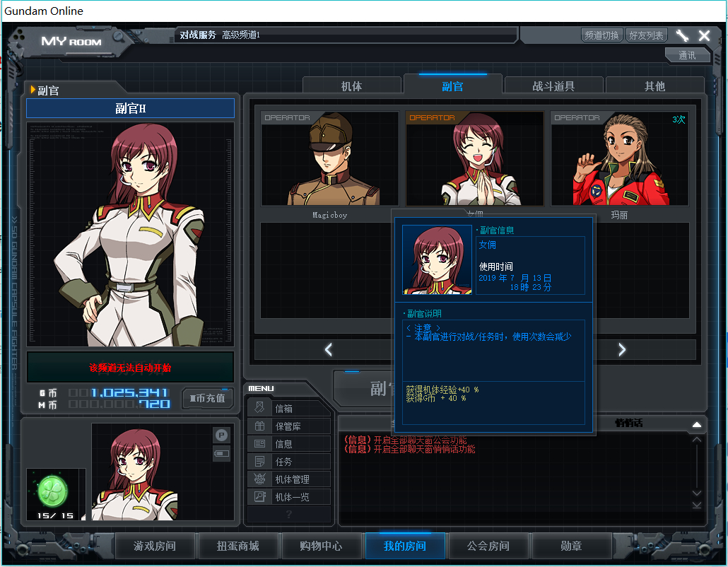The image size is (728, 567).
Task: Click the 悄悄话 whisper chat tab
Action: tap(628, 423)
